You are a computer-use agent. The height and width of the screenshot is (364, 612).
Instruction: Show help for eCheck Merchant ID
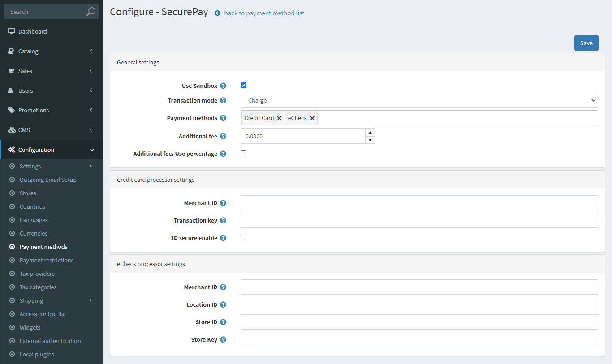pyautogui.click(x=223, y=287)
